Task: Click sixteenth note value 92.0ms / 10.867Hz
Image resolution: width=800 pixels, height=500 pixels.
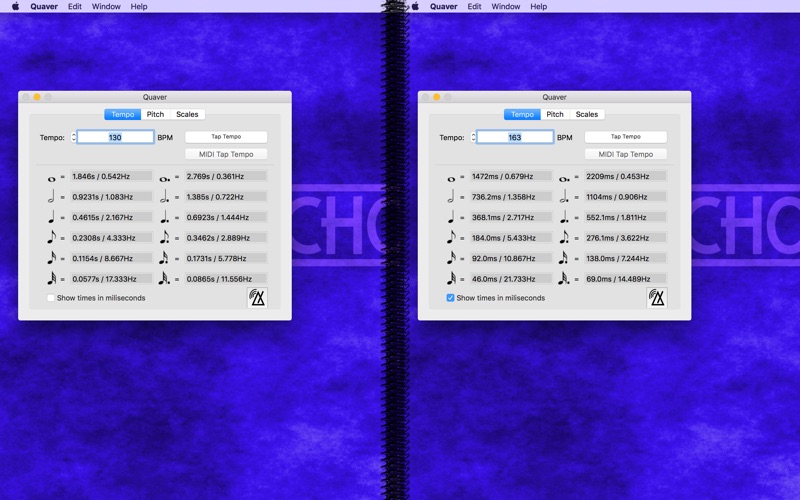Action: tap(511, 258)
